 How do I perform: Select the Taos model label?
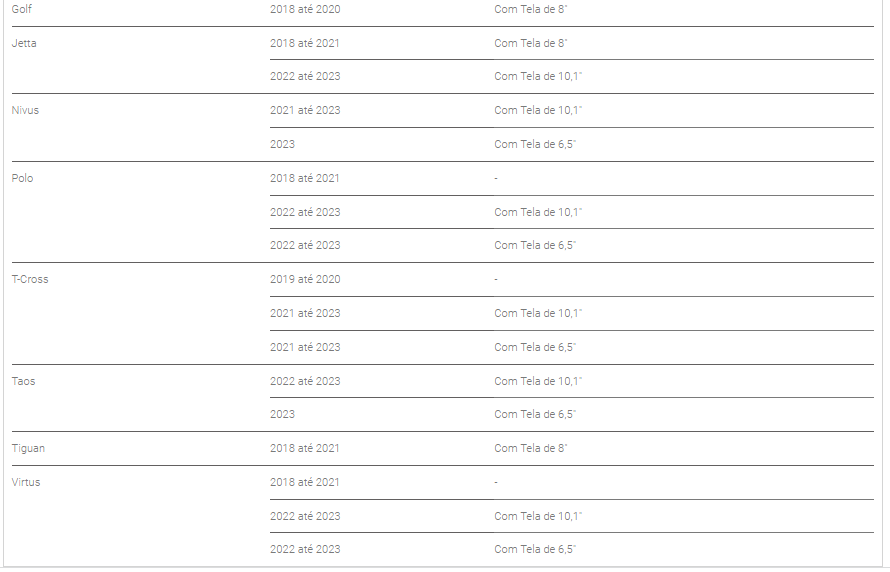[23, 381]
